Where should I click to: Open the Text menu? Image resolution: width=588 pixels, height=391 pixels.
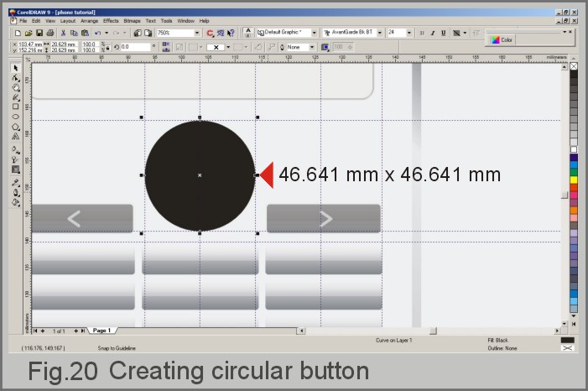tap(151, 21)
